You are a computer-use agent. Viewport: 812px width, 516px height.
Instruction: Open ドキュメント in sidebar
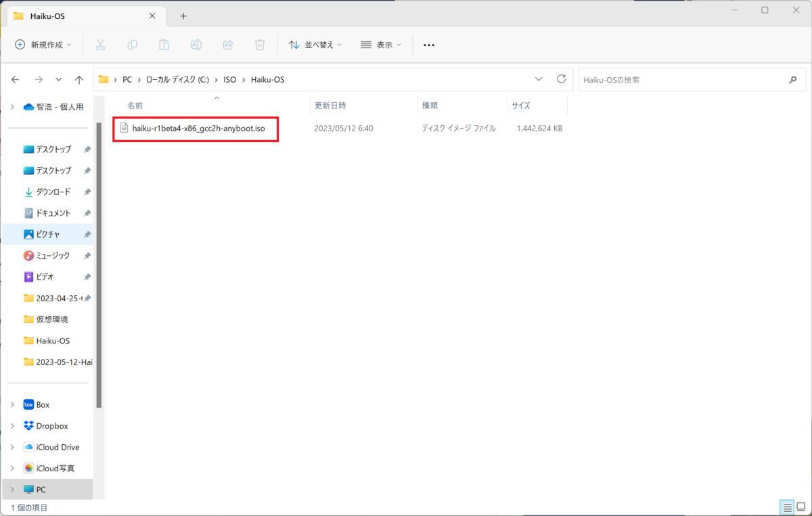(53, 213)
